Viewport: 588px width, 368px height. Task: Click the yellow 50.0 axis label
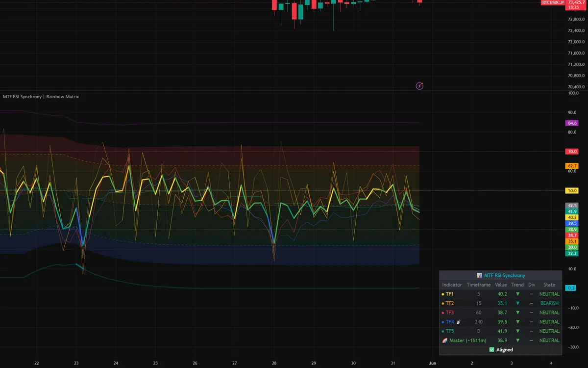pyautogui.click(x=572, y=190)
